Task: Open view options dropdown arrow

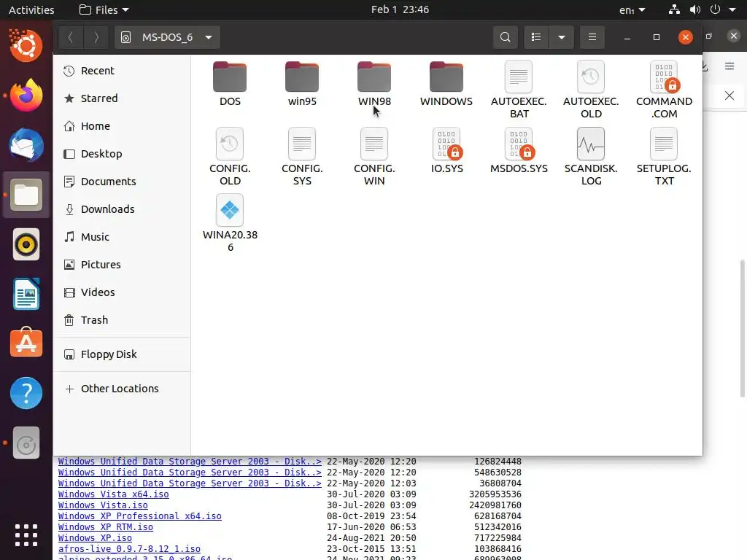Action: click(x=562, y=37)
